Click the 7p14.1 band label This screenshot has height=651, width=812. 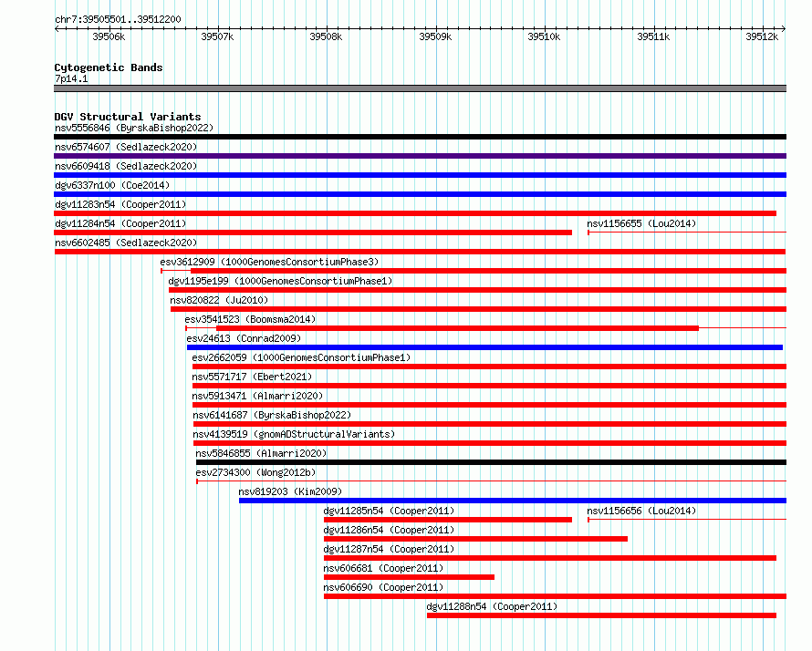71,78
